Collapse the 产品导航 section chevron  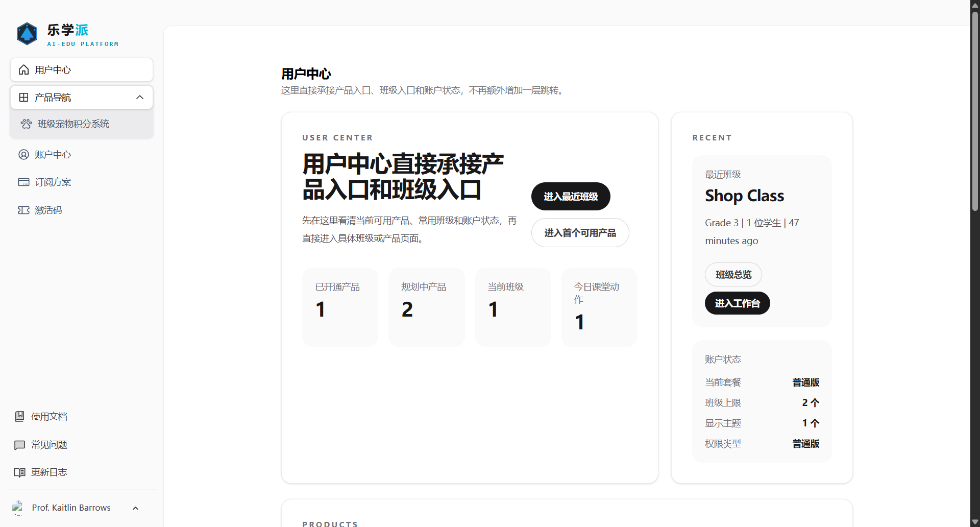[x=140, y=97]
